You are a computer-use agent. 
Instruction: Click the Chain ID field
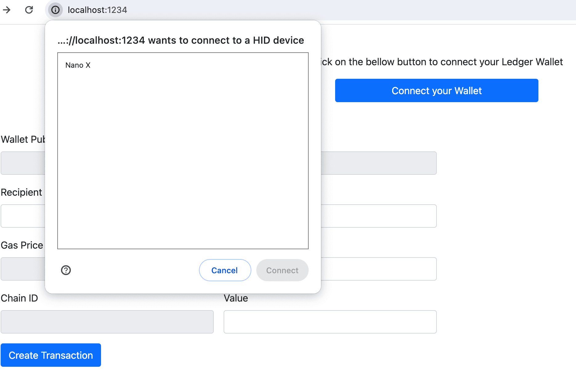pyautogui.click(x=107, y=322)
